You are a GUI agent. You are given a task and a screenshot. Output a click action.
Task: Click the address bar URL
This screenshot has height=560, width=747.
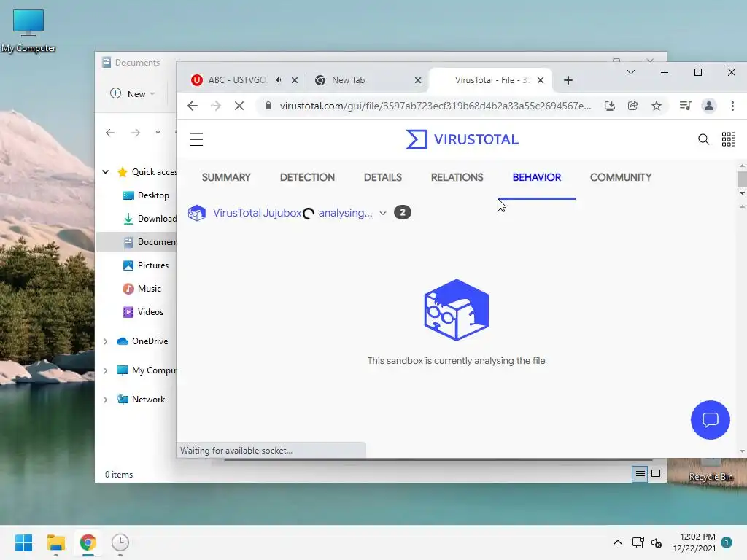[435, 106]
